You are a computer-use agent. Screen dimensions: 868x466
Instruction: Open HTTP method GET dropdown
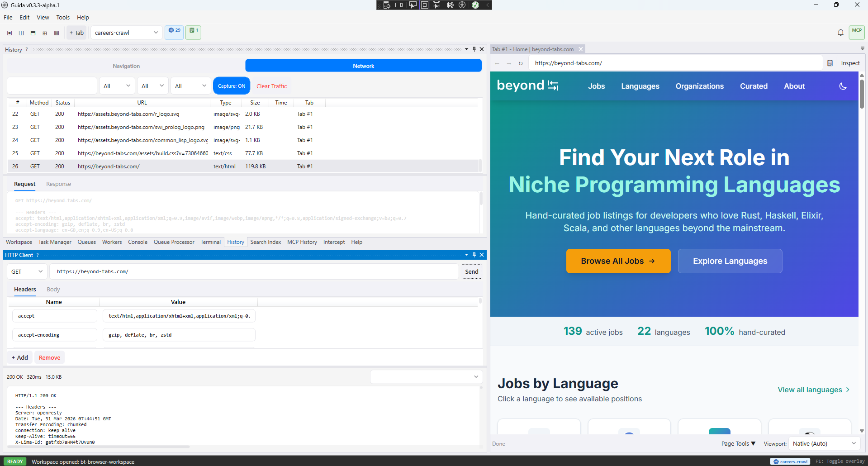click(27, 271)
